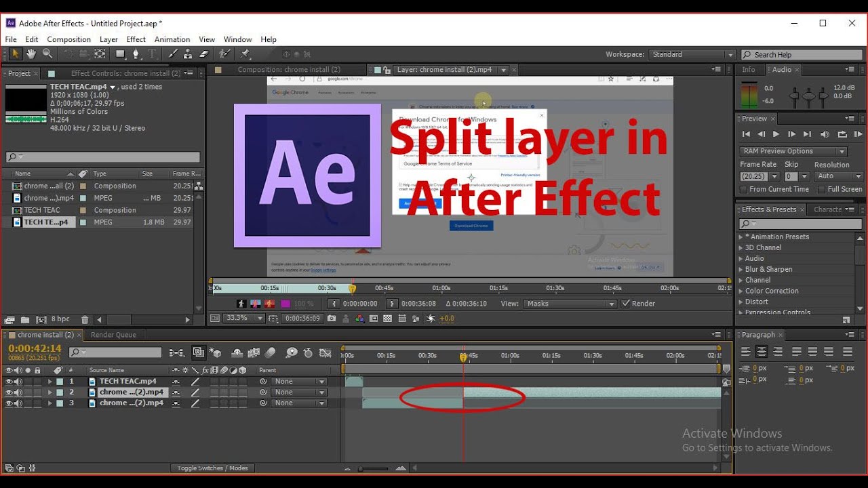
Task: Toggle Render checkbox in Layer viewer
Action: pos(625,304)
